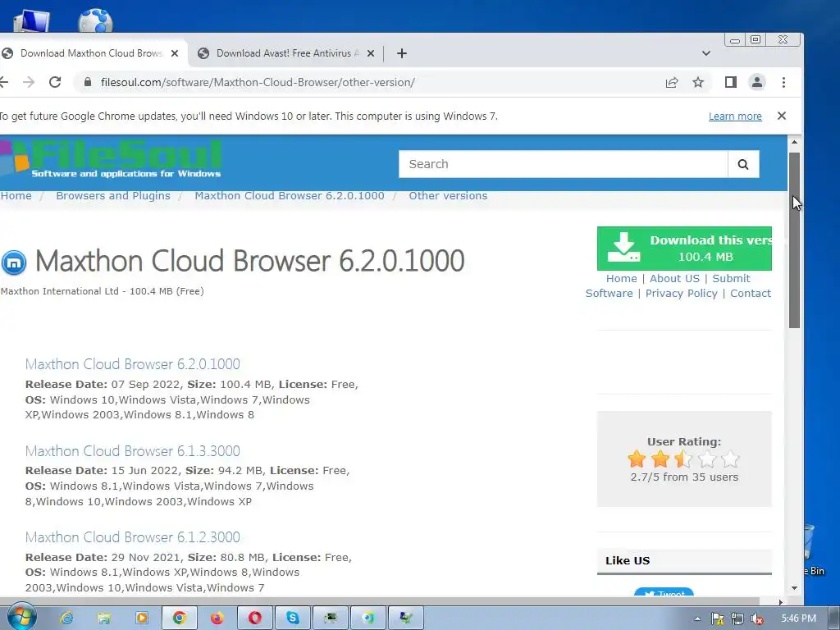
Task: Open the tab search dropdown arrow
Action: coord(706,53)
